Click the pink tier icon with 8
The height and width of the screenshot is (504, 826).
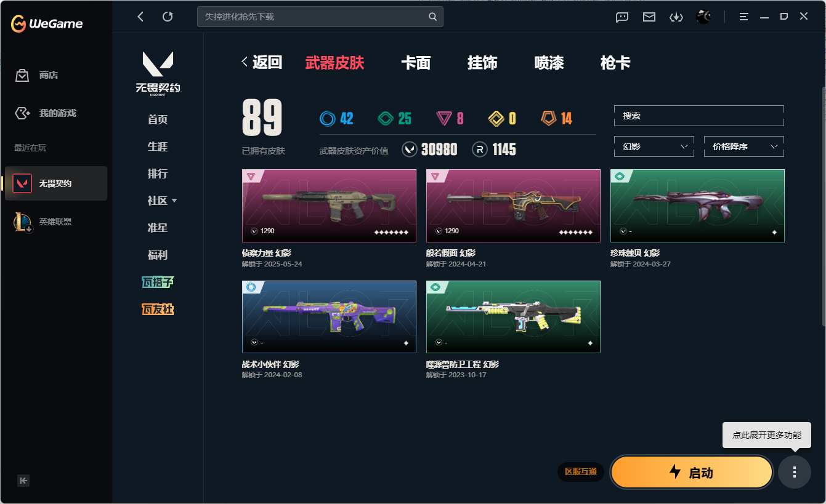pos(443,118)
